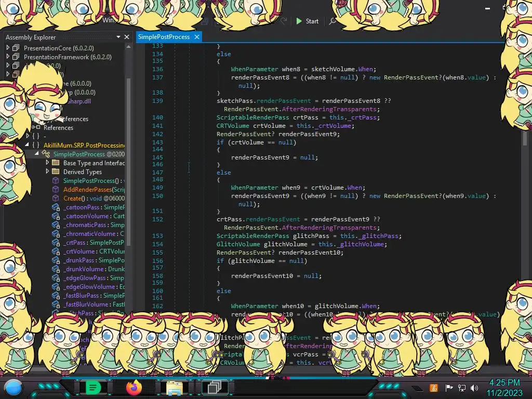
Task: Click this._glitchPass reference on line 153
Action: tap(370, 236)
